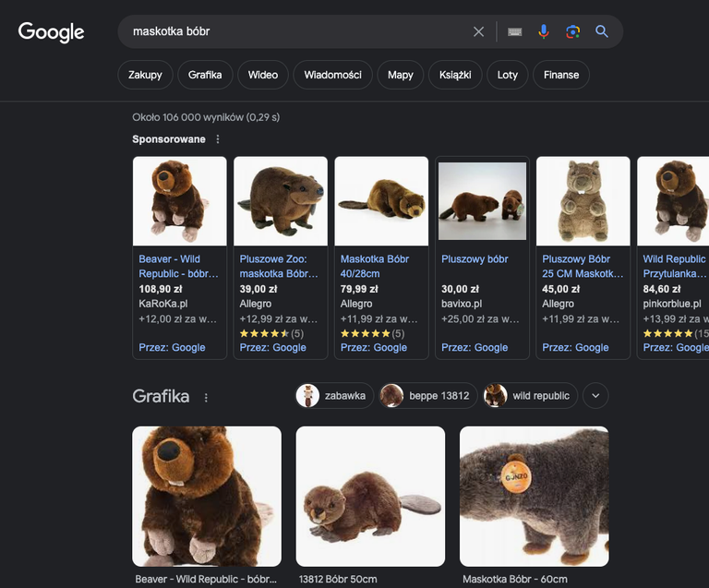
Task: Filter images by the beppe 13812 chip
Action: (427, 396)
